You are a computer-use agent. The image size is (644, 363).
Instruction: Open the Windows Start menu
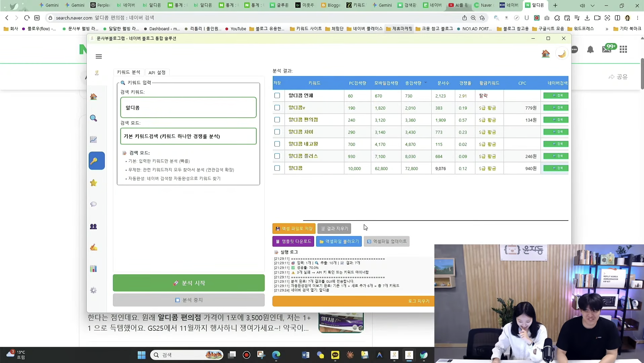tap(141, 355)
